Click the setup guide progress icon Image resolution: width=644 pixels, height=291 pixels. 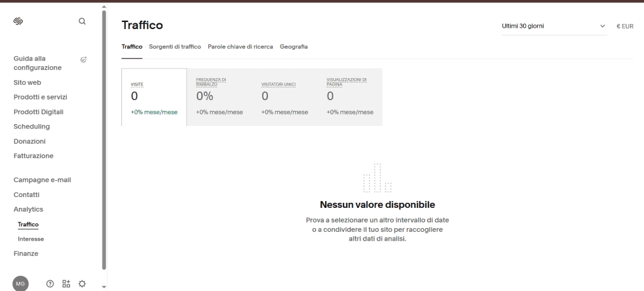84,60
